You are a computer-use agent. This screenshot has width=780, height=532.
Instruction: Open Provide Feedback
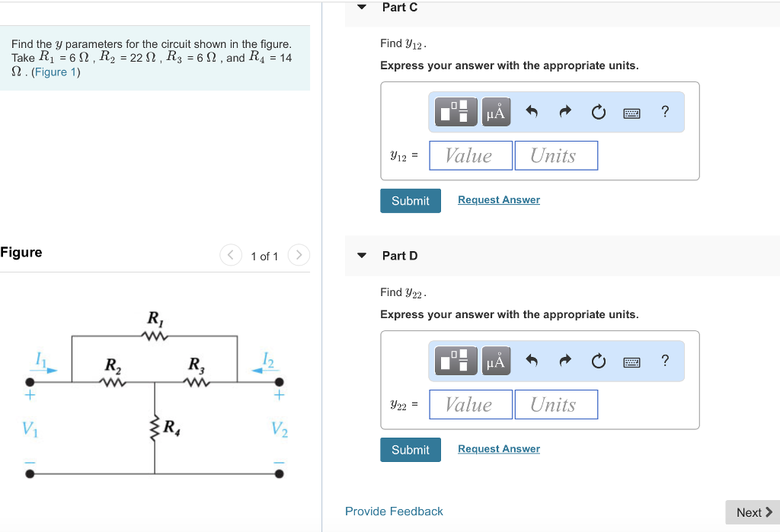point(394,511)
